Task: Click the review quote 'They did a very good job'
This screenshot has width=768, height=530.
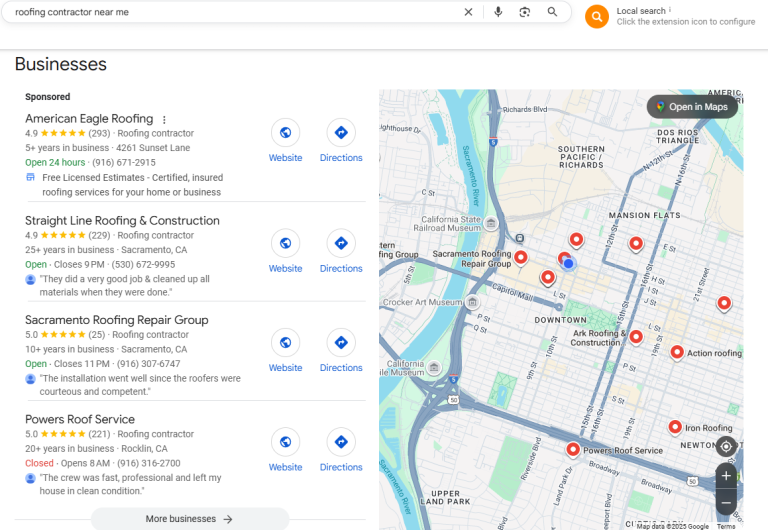Action: click(x=124, y=286)
